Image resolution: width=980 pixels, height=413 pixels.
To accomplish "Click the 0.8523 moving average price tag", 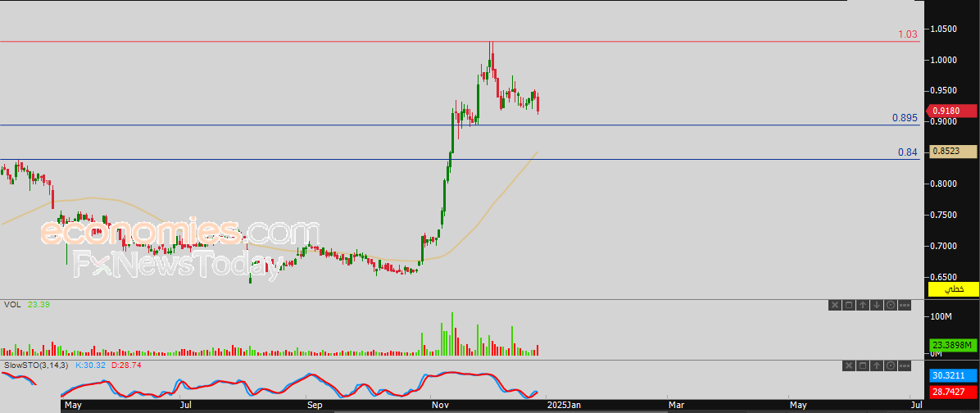I will point(953,151).
